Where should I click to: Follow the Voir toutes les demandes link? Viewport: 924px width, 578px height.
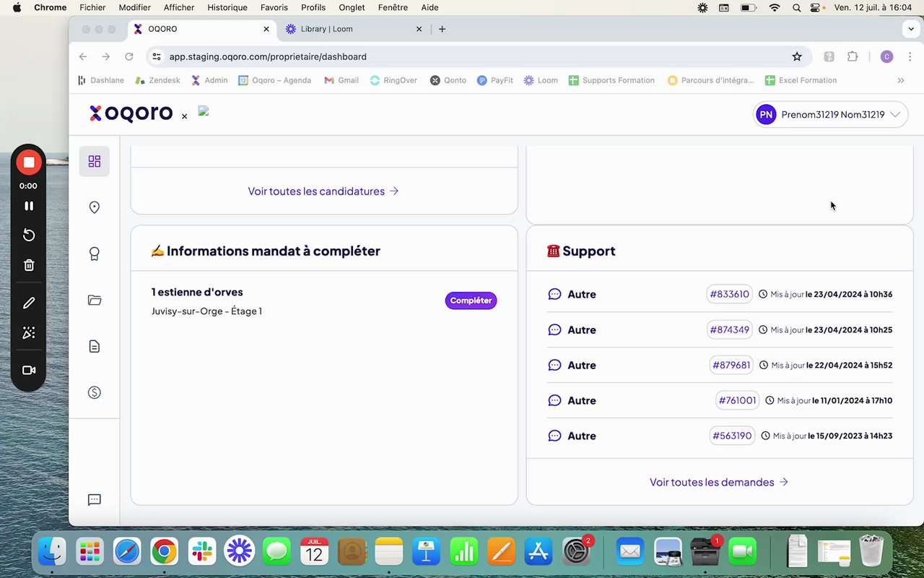click(719, 482)
